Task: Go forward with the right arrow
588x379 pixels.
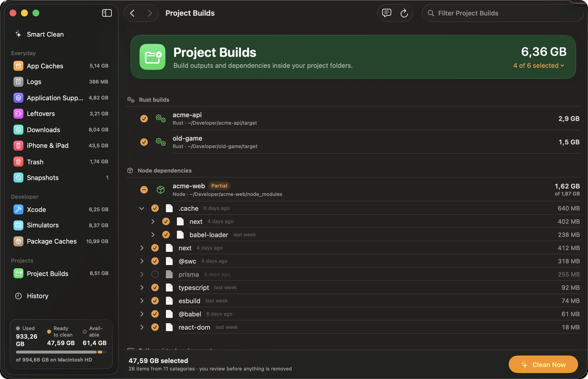Action: tap(149, 13)
